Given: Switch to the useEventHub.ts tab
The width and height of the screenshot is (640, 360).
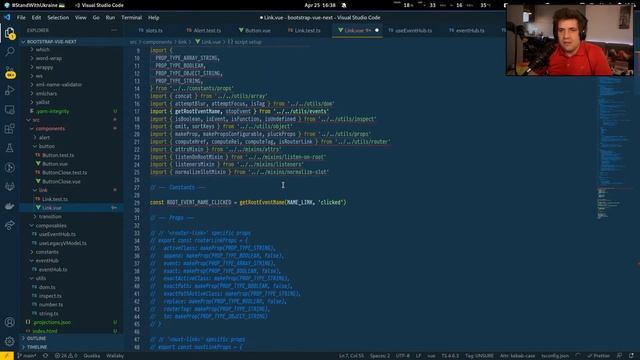Looking at the screenshot, I should [x=410, y=30].
